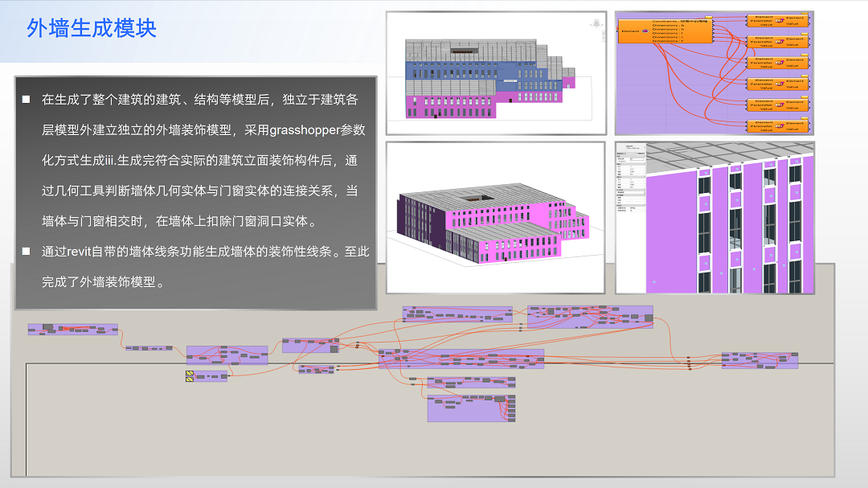The image size is (868, 488).
Task: Click the 外墙生成模块 slide title
Action: 92,29
